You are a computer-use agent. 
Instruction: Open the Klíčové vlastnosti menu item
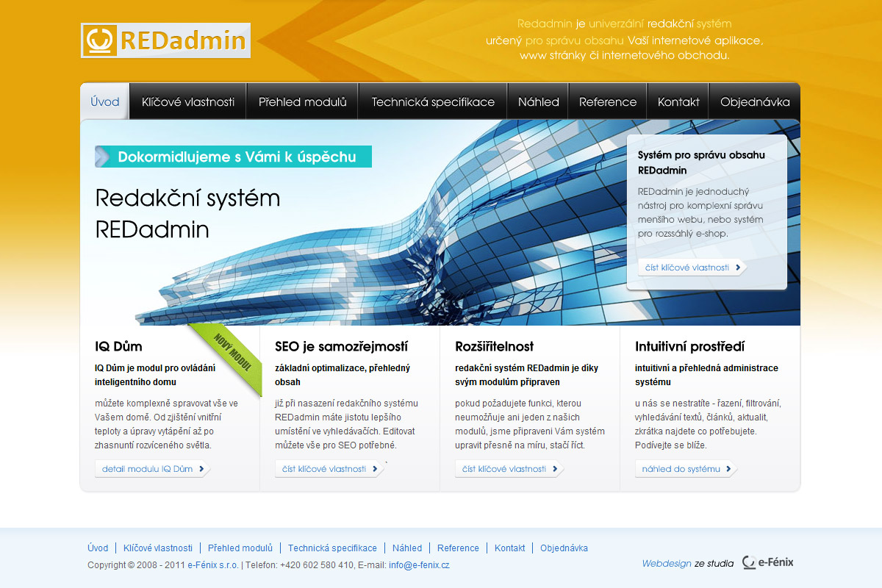point(188,102)
